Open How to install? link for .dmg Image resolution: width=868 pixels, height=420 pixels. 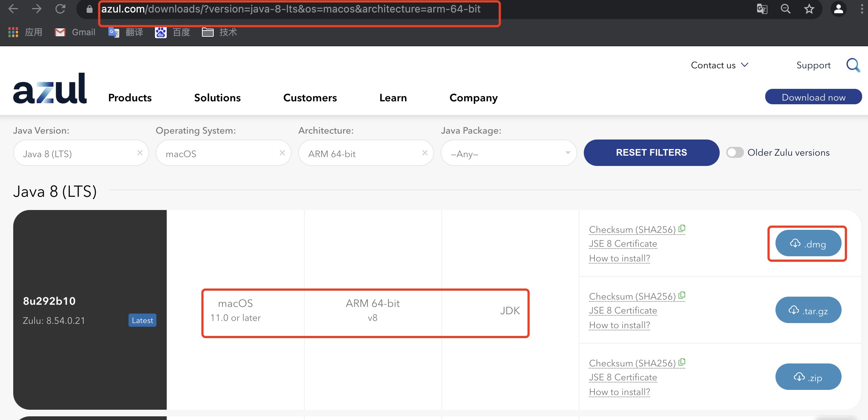click(x=619, y=258)
